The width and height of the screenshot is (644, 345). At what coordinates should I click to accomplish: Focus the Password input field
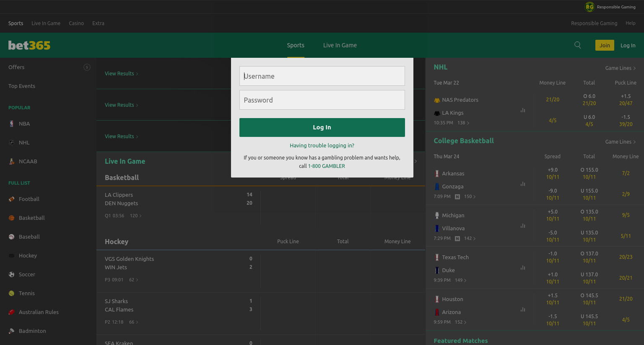[x=322, y=100]
